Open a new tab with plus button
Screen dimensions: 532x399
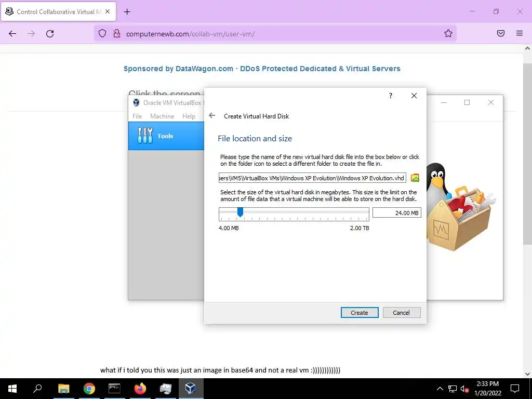click(x=127, y=12)
